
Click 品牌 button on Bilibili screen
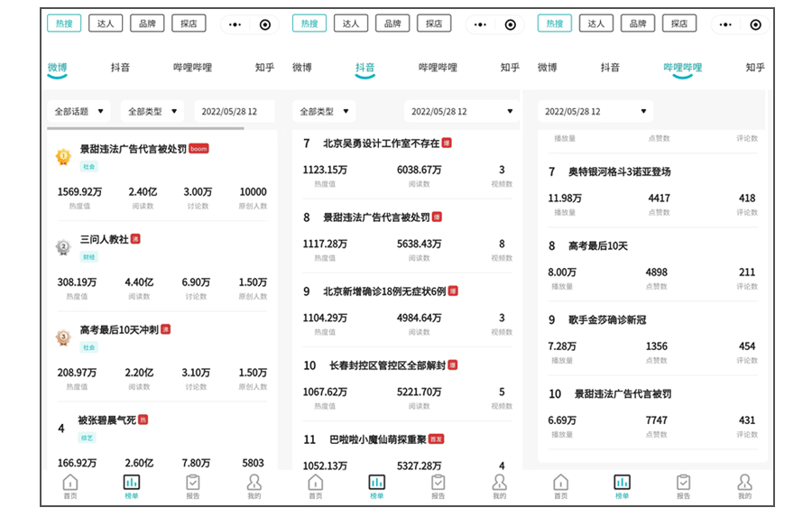(x=638, y=23)
